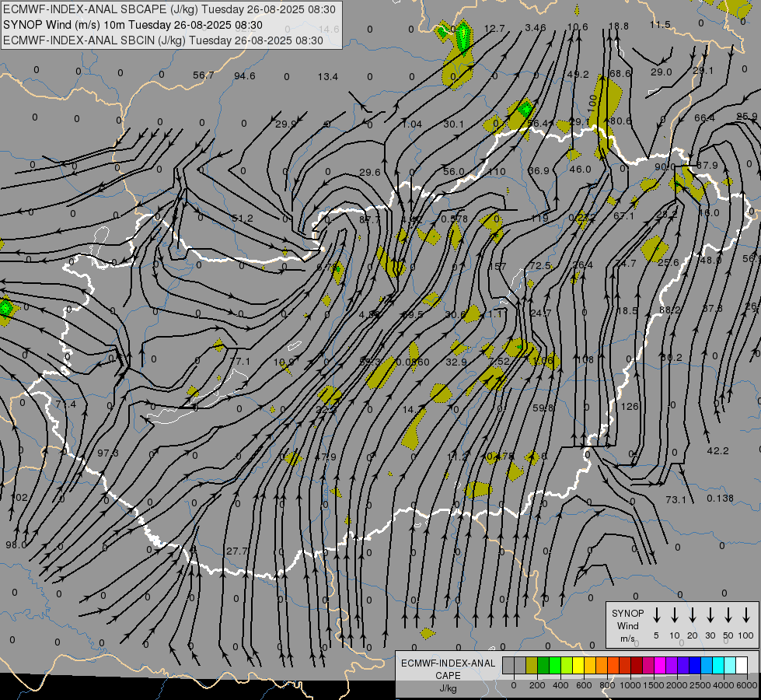Pick the dark red CAPE legend swatch
761x700 pixels.
point(637,666)
